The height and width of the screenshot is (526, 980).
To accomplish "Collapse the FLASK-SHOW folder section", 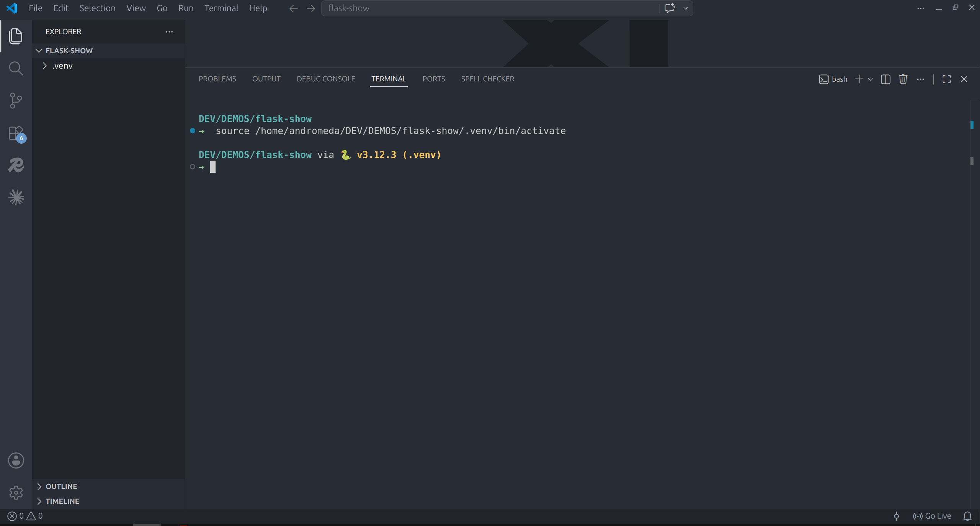I will (x=108, y=51).
